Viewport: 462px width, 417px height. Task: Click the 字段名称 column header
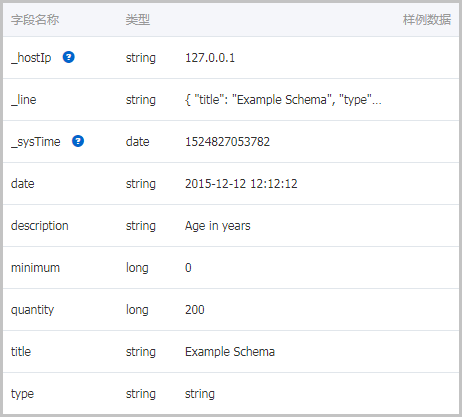tap(35, 20)
